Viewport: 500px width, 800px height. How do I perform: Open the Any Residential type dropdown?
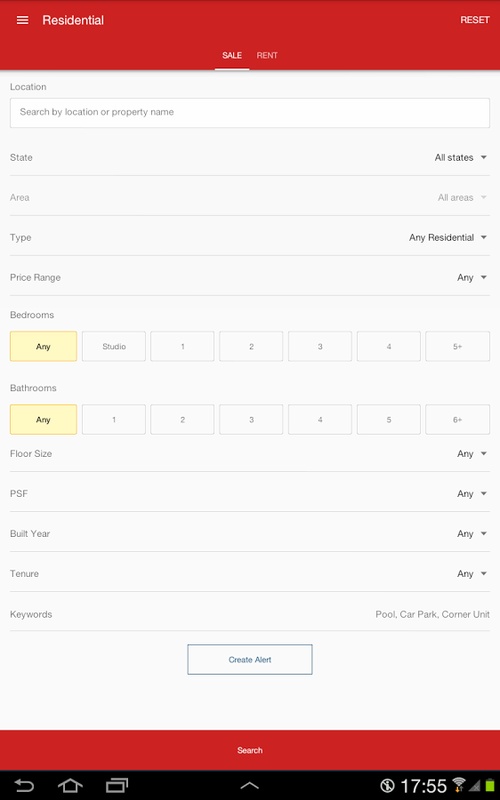pyautogui.click(x=448, y=237)
